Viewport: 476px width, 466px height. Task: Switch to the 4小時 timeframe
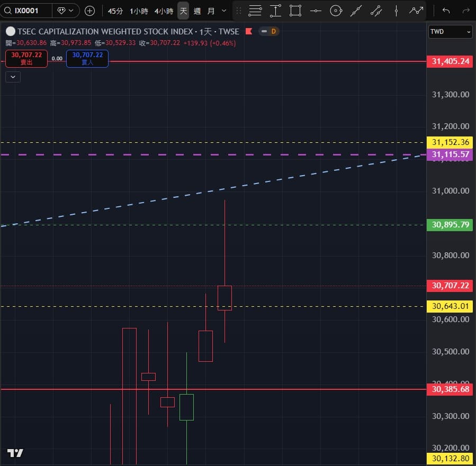click(164, 11)
